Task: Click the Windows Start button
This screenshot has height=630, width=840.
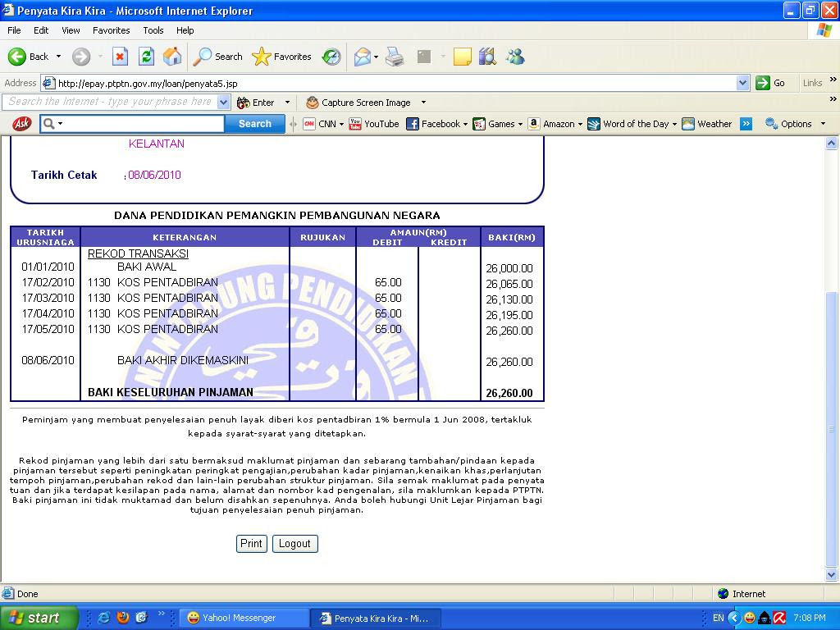Action: click(x=39, y=618)
